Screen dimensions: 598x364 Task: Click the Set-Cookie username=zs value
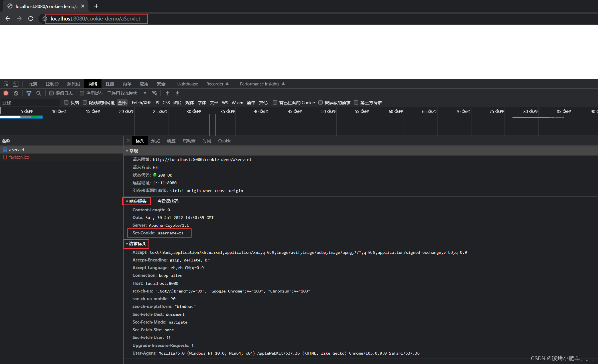(170, 233)
